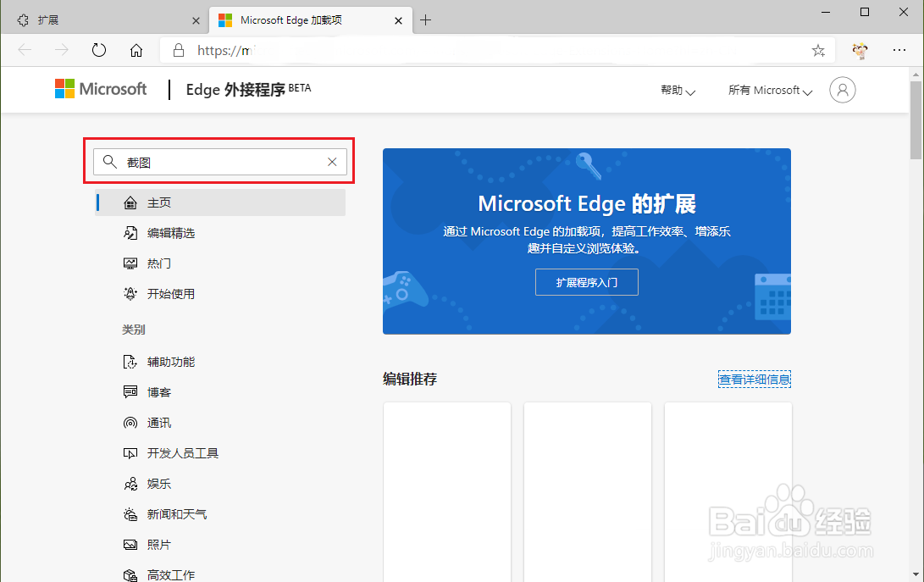The image size is (924, 582).
Task: Switch to the 扩展 tab
Action: (104, 20)
